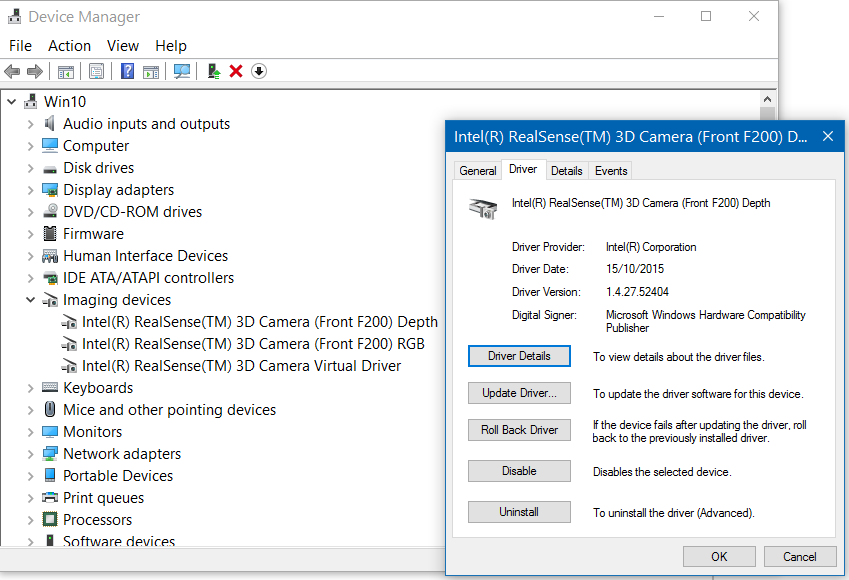Click Show/Hide Console Tree toolbar icon
Screen dimensions: 849x580
tap(66, 71)
